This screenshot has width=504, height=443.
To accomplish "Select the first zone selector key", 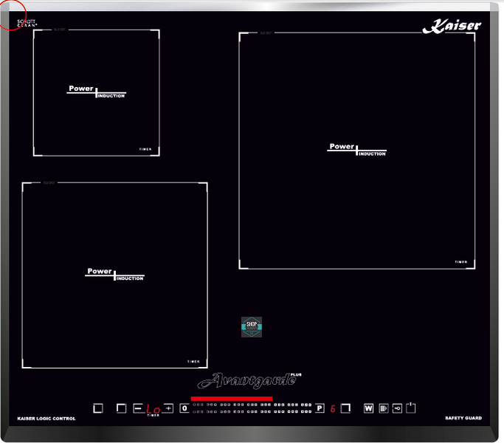I will [x=98, y=408].
